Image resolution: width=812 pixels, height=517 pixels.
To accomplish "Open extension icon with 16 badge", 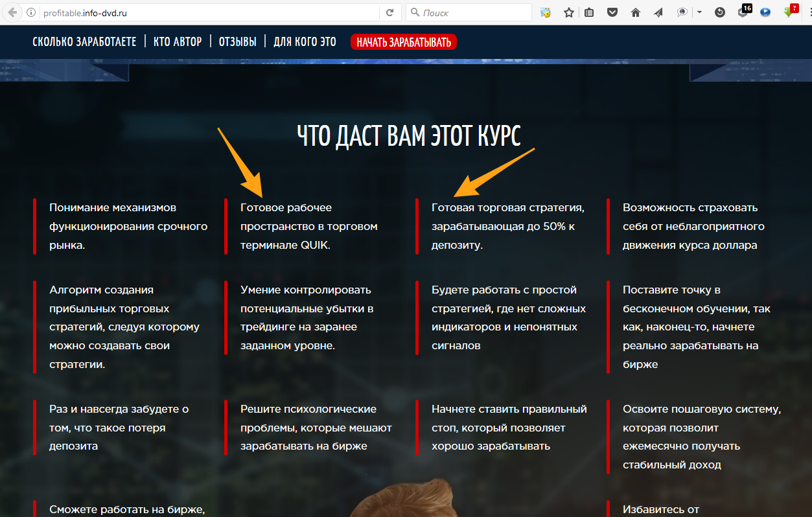I will point(744,11).
